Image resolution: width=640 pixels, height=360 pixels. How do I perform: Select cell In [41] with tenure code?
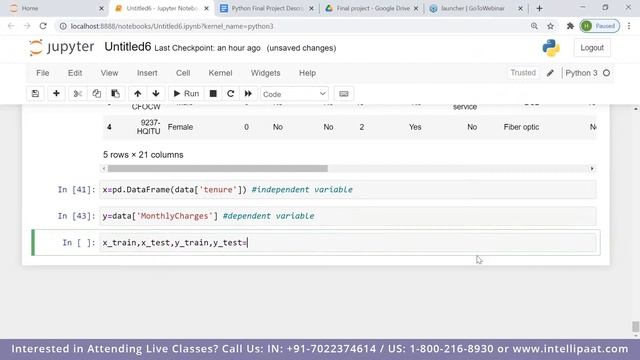point(347,189)
